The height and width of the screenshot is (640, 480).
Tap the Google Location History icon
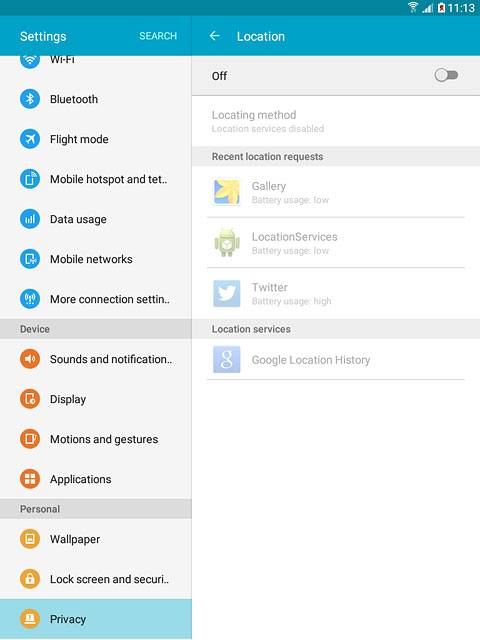pyautogui.click(x=227, y=360)
